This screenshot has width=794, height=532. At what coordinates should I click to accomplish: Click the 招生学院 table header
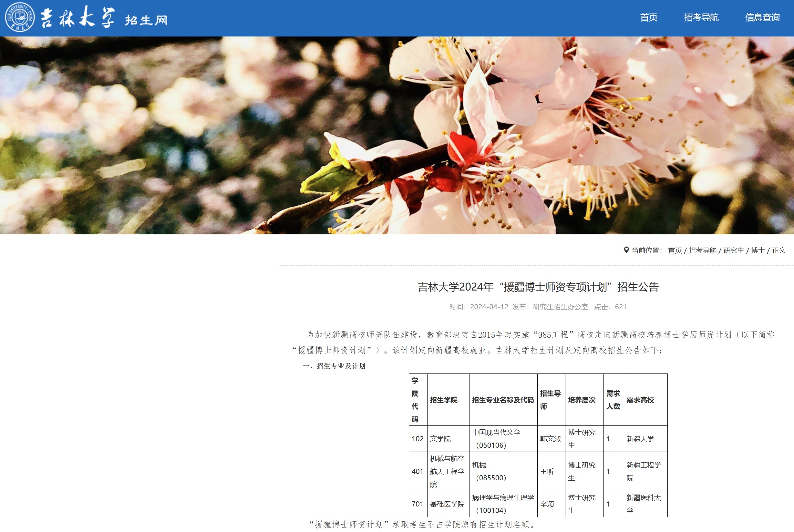pos(448,400)
